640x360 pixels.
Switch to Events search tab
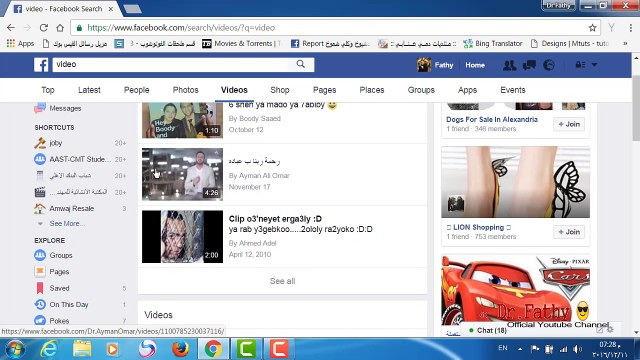513,90
